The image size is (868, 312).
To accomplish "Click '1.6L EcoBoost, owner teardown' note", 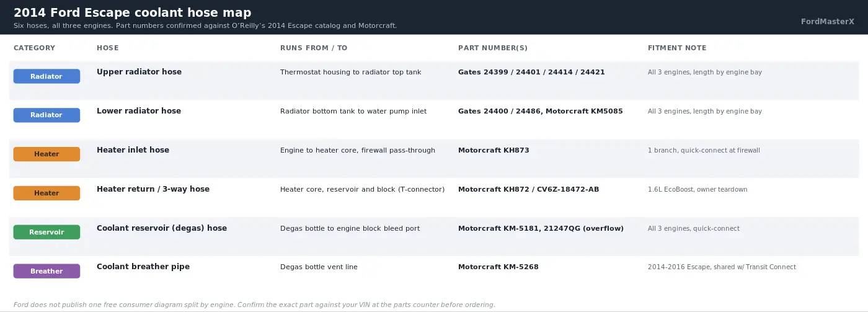I will pos(697,190).
